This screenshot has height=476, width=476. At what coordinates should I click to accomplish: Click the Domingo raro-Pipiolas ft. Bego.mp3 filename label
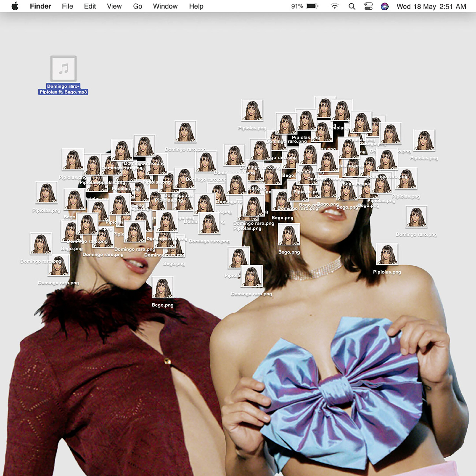[63, 89]
